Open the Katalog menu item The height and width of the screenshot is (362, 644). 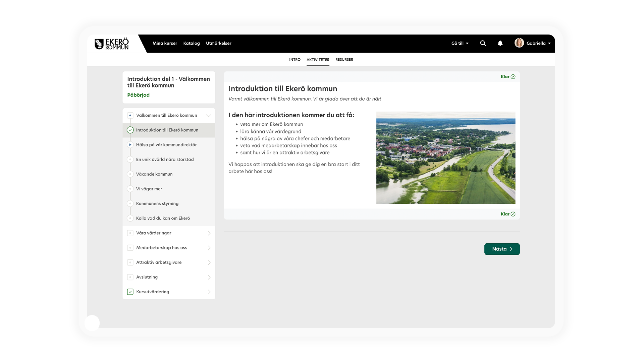[192, 43]
